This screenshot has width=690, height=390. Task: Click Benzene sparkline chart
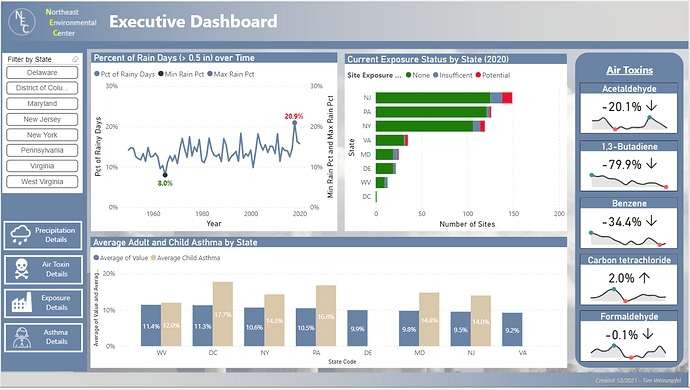click(628, 239)
